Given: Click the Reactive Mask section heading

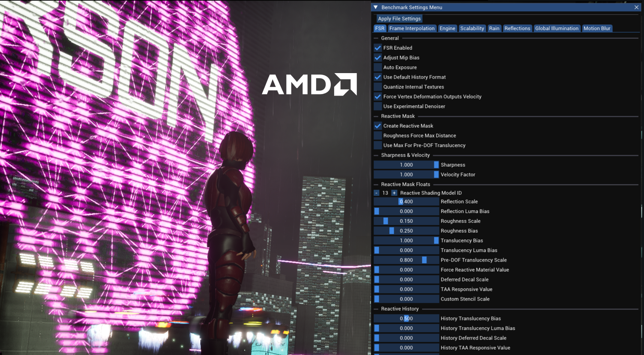Looking at the screenshot, I should [x=398, y=116].
